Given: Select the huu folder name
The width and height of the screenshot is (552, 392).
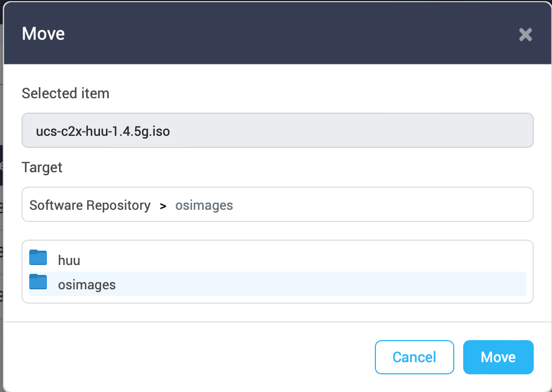Looking at the screenshot, I should pyautogui.click(x=69, y=260).
